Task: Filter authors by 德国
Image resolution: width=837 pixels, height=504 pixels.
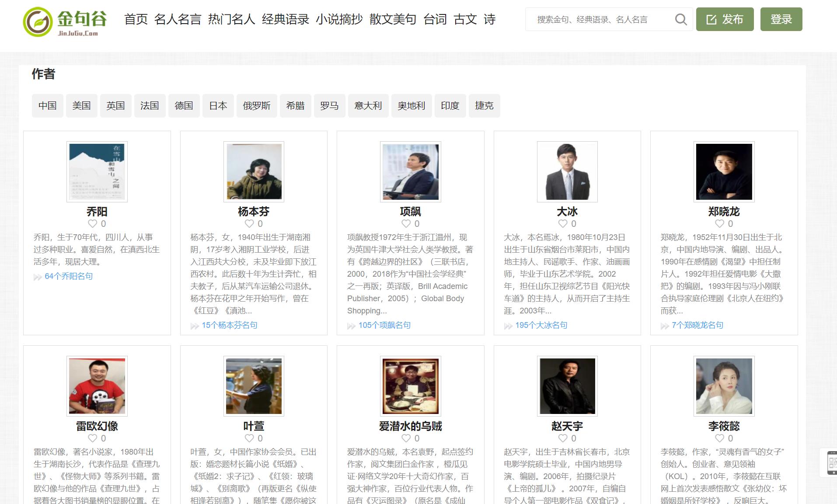Action: tap(184, 106)
